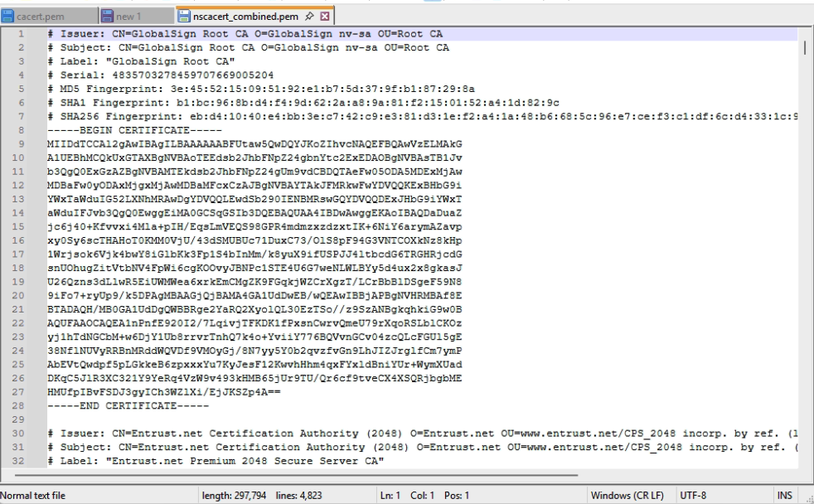Image resolution: width=814 pixels, height=504 pixels.
Task: Switch to the cacert.pem tab
Action: pos(49,16)
